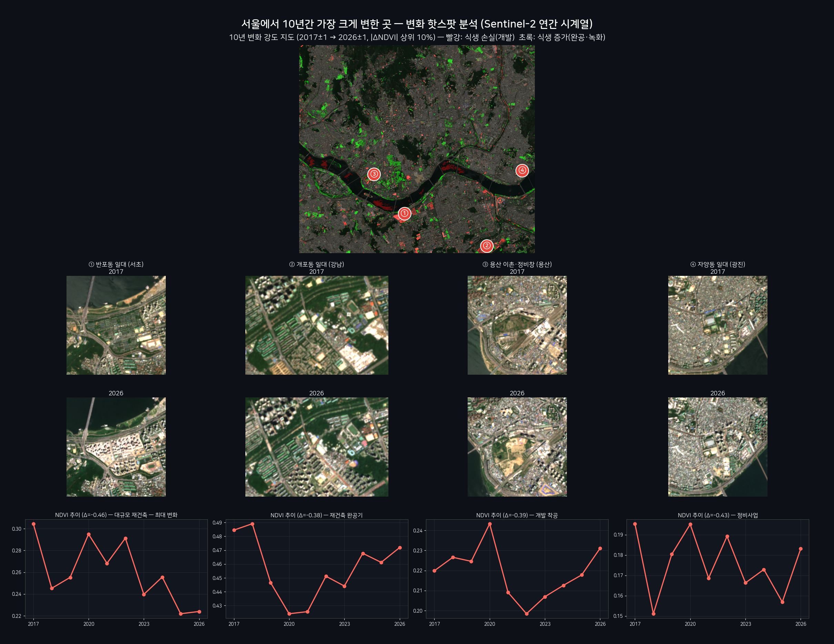This screenshot has height=644, width=834.
Task: Click the 2022 lowest point in Yongsan NDVI chart
Action: (x=527, y=614)
